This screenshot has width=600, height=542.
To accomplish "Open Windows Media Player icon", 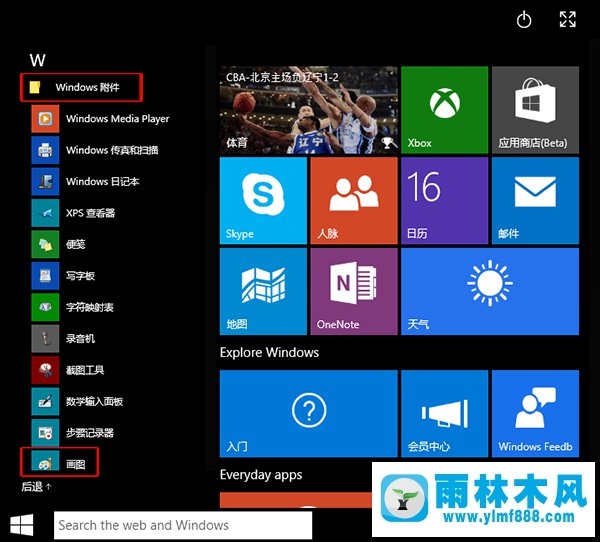I will pyautogui.click(x=45, y=119).
